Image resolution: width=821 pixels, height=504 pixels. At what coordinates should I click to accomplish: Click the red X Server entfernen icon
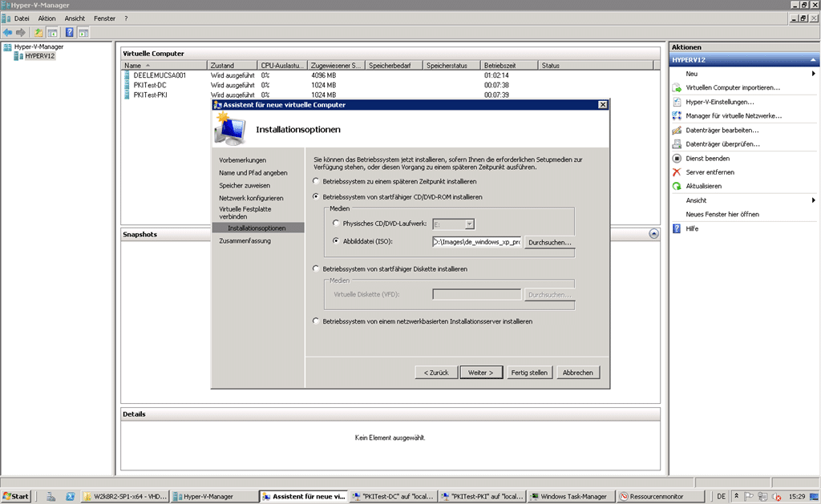[x=677, y=172]
